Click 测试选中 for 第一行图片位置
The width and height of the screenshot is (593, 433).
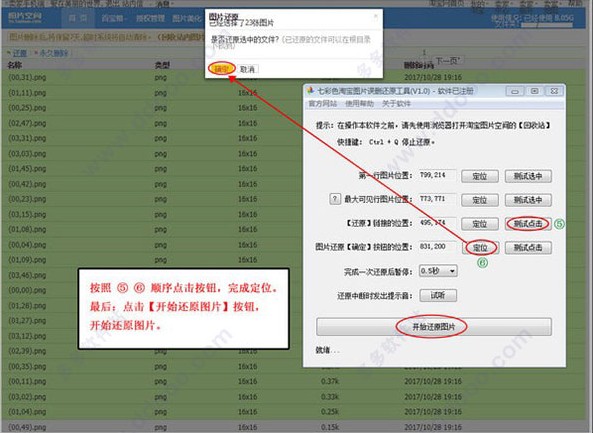[x=528, y=176]
